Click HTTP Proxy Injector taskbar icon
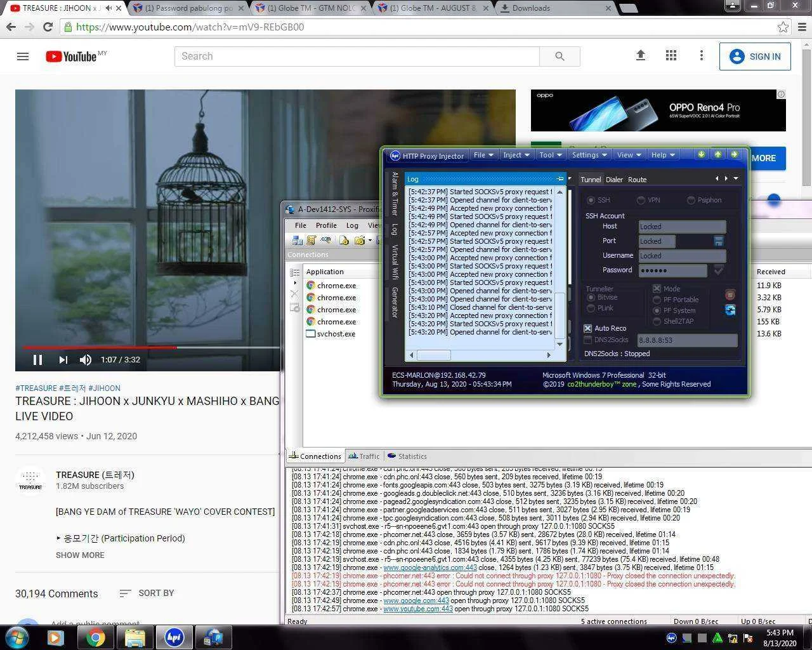812x650 pixels. [174, 637]
